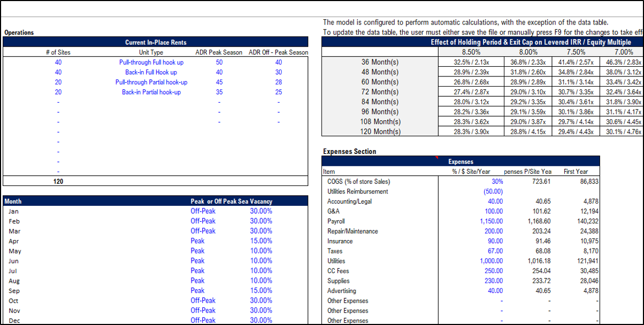Click the Month column header

tap(13, 202)
